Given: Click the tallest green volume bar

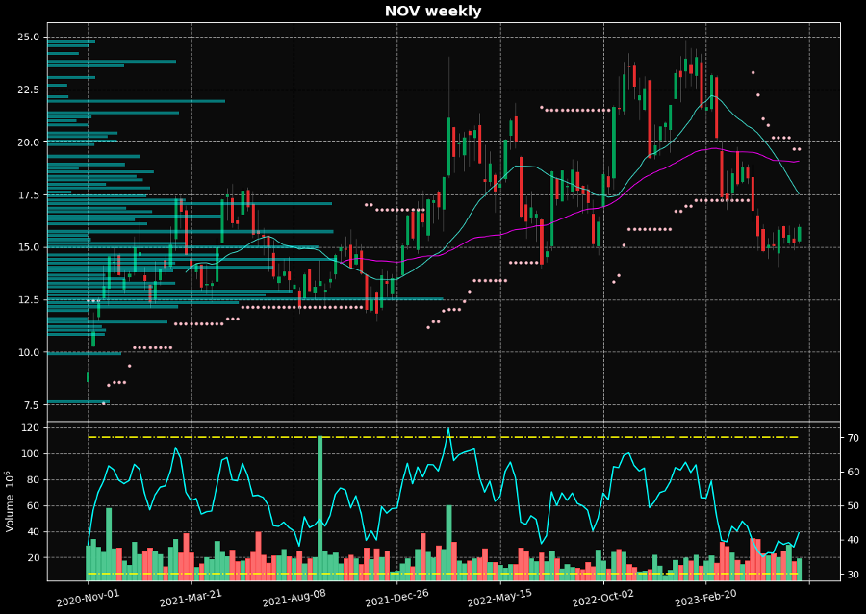Looking at the screenshot, I should (x=319, y=508).
